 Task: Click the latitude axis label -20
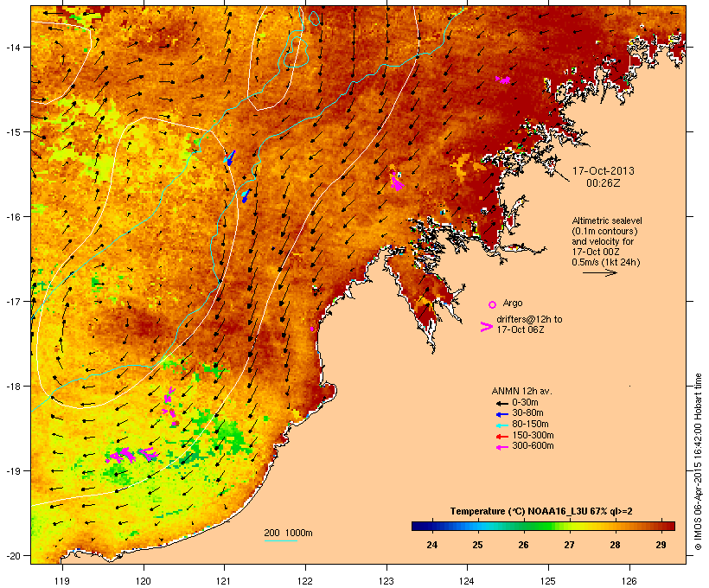[x=13, y=556]
